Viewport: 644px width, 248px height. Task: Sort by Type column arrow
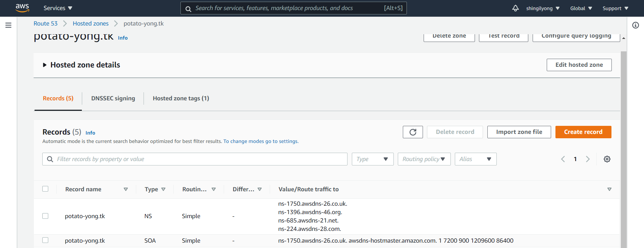[x=163, y=189]
